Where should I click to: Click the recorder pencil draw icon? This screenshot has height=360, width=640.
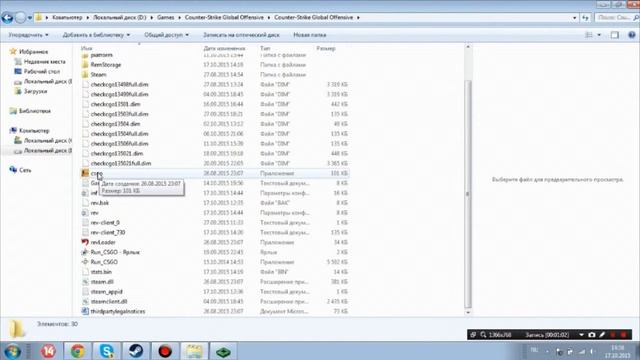tap(602, 335)
